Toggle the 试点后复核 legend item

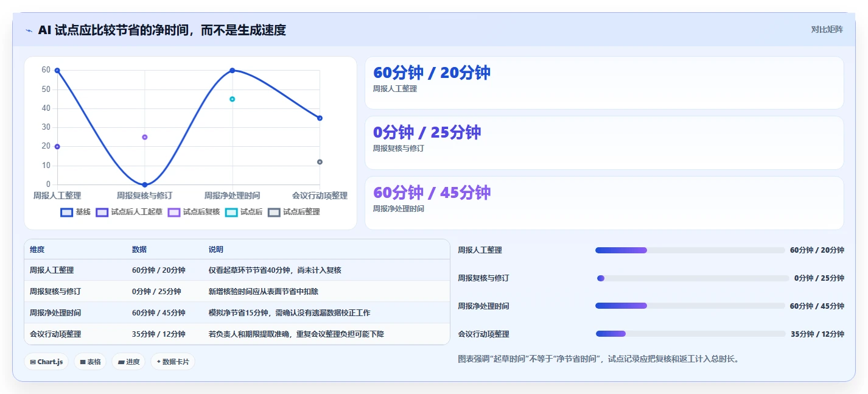tap(194, 212)
